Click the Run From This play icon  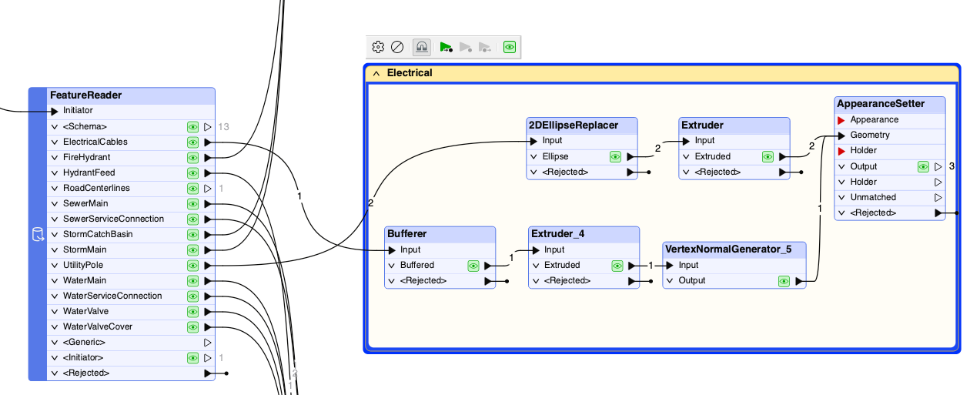[x=465, y=47]
